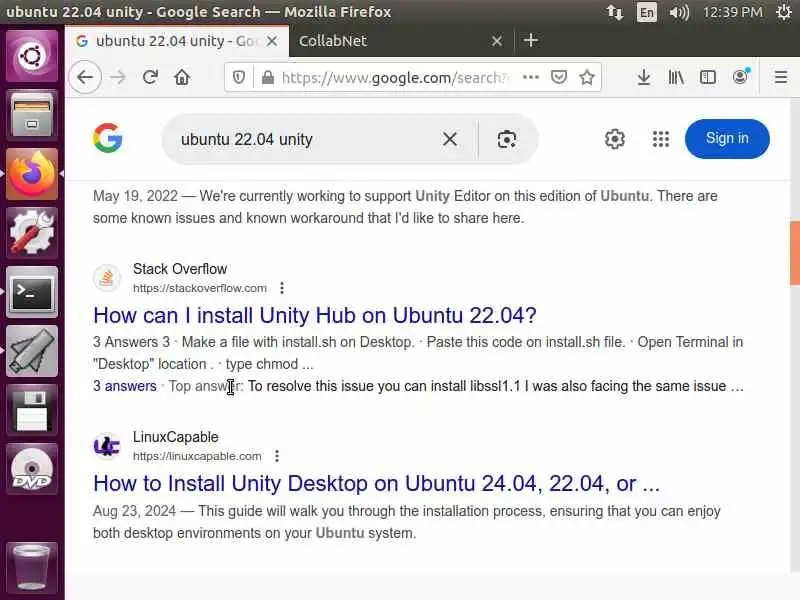
Task: Show tracking protection shield info
Action: (239, 78)
